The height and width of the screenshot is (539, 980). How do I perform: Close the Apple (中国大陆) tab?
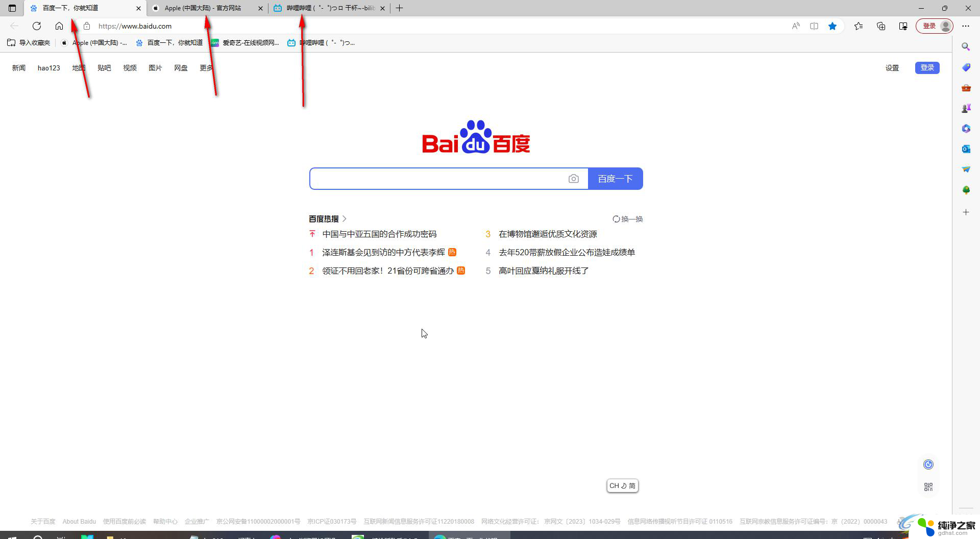coord(260,8)
